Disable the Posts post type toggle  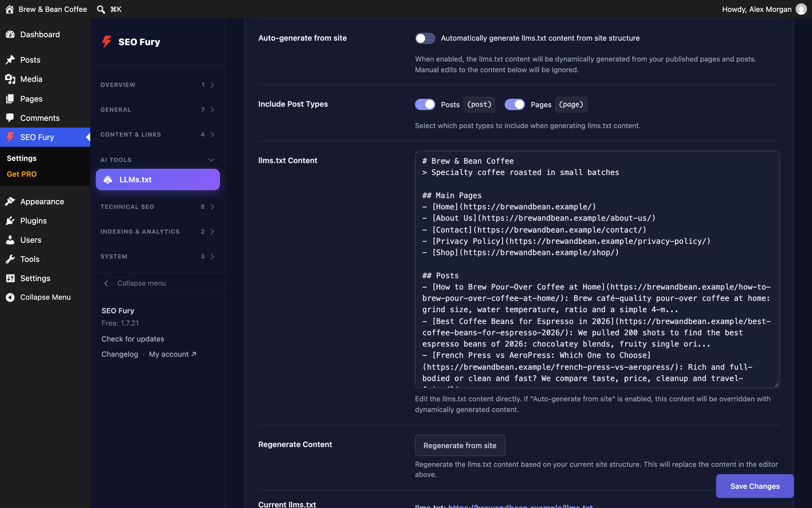[425, 104]
